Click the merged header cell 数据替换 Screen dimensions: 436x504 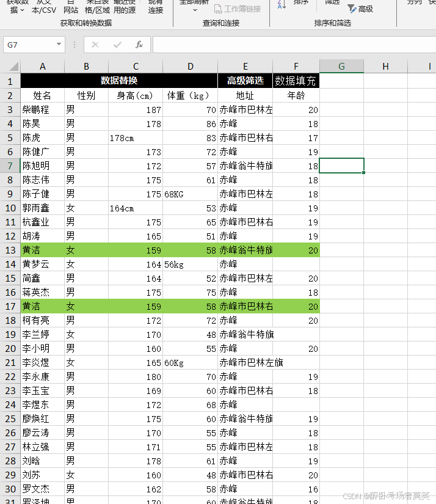click(119, 81)
